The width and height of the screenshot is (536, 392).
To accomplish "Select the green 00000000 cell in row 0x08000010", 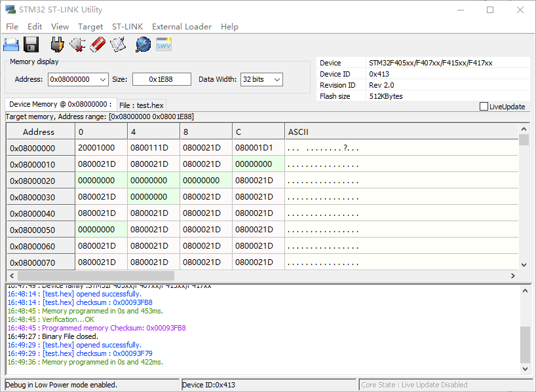I will pos(258,164).
